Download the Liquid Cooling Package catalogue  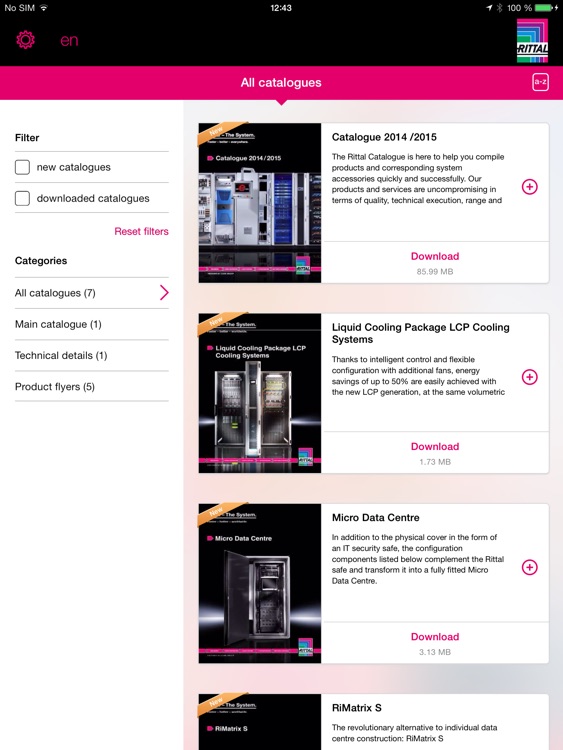click(x=435, y=447)
